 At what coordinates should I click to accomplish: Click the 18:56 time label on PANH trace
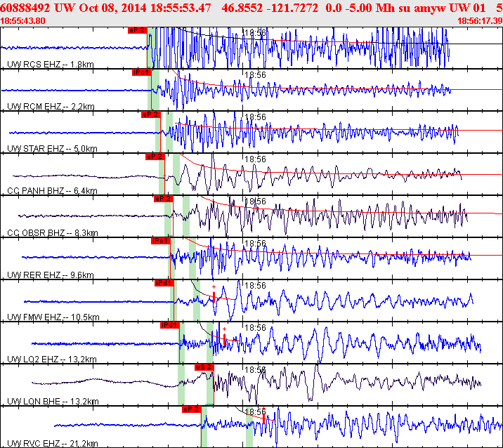[x=255, y=159]
